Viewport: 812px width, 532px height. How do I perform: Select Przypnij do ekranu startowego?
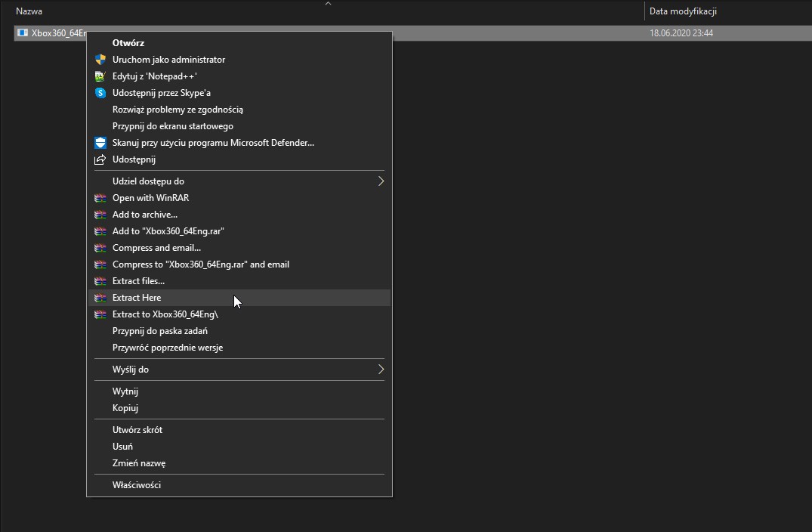coord(239,126)
